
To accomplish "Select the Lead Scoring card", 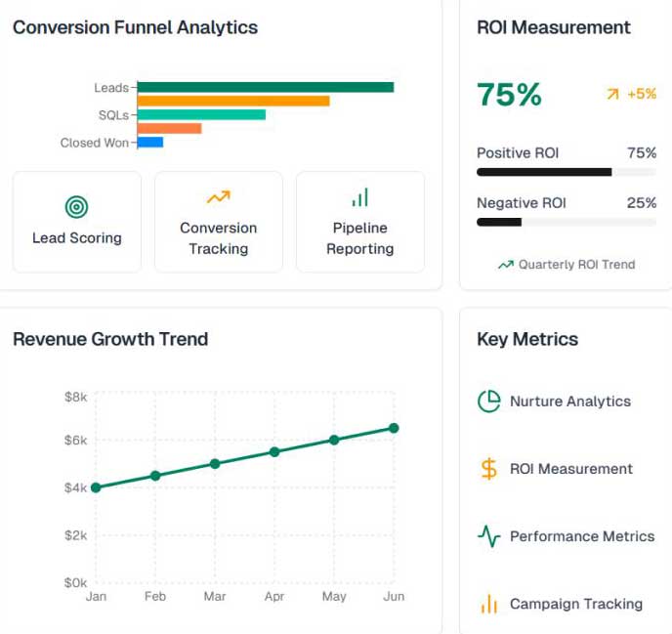I will 77,222.
